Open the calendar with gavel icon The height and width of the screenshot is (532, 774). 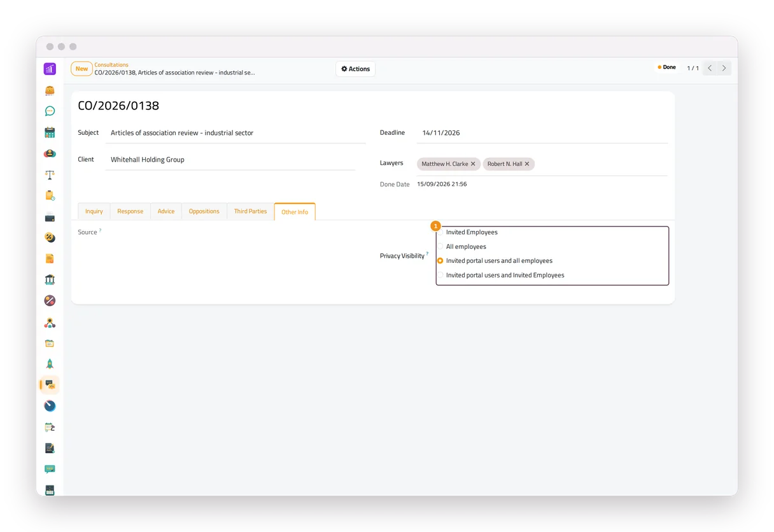click(x=50, y=427)
